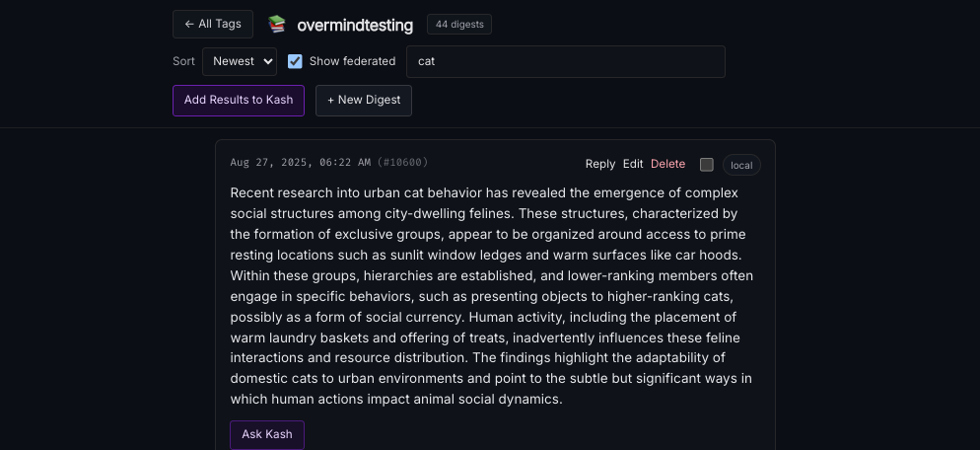Go back to All Tags

click(213, 25)
